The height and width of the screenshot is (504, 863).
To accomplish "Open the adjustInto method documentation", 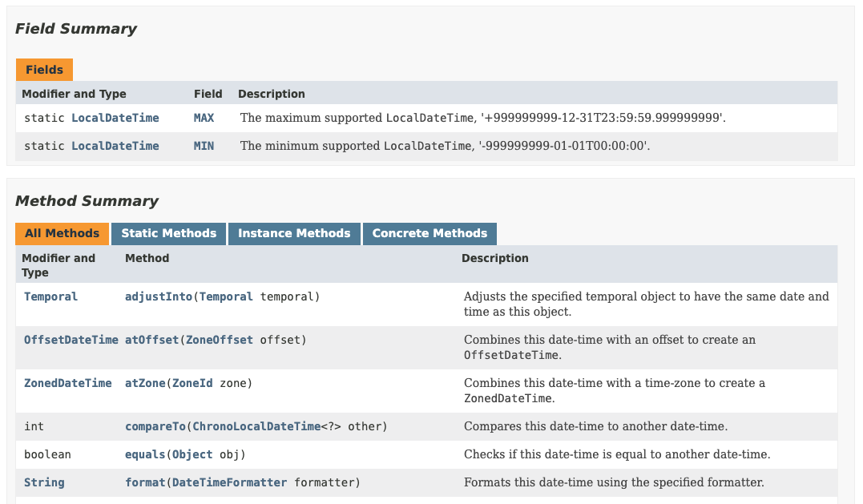I will [x=153, y=296].
